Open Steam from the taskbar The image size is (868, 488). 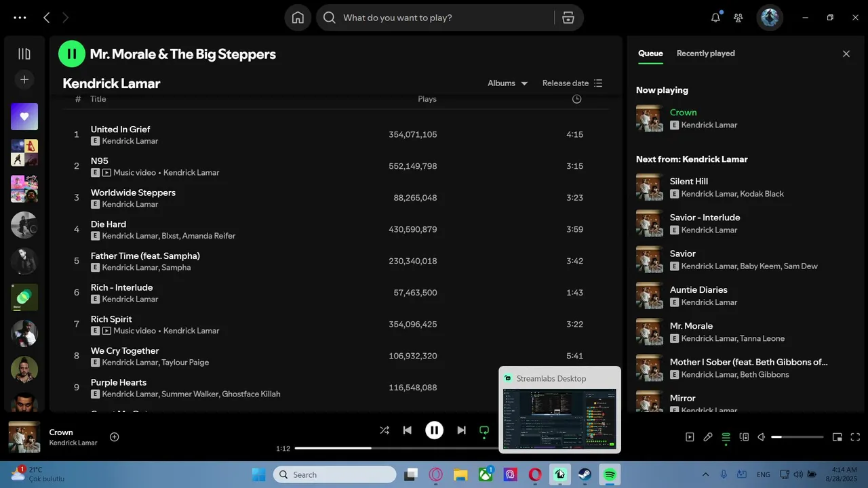pyautogui.click(x=585, y=474)
